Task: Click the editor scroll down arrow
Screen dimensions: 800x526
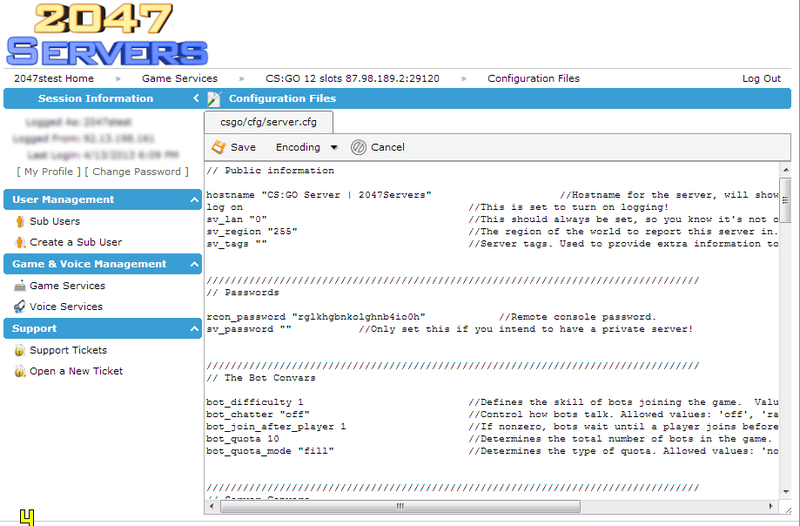Action: point(786,492)
